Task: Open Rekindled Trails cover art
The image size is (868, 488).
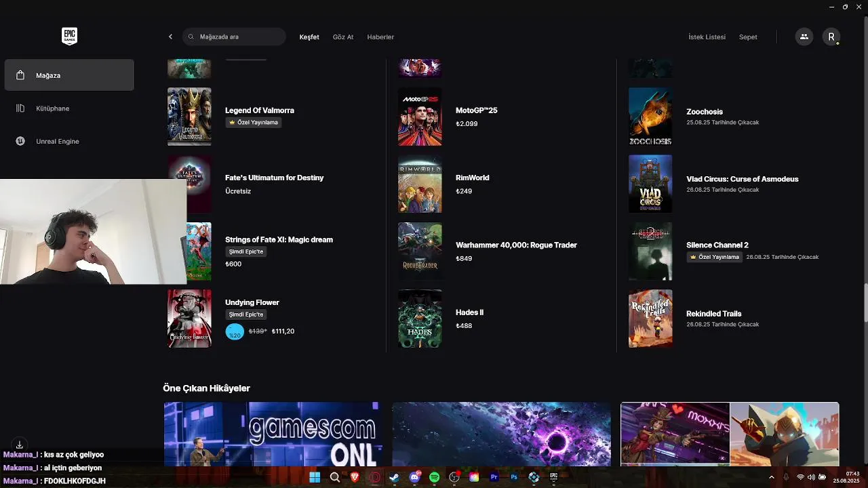Action: [650, 319]
